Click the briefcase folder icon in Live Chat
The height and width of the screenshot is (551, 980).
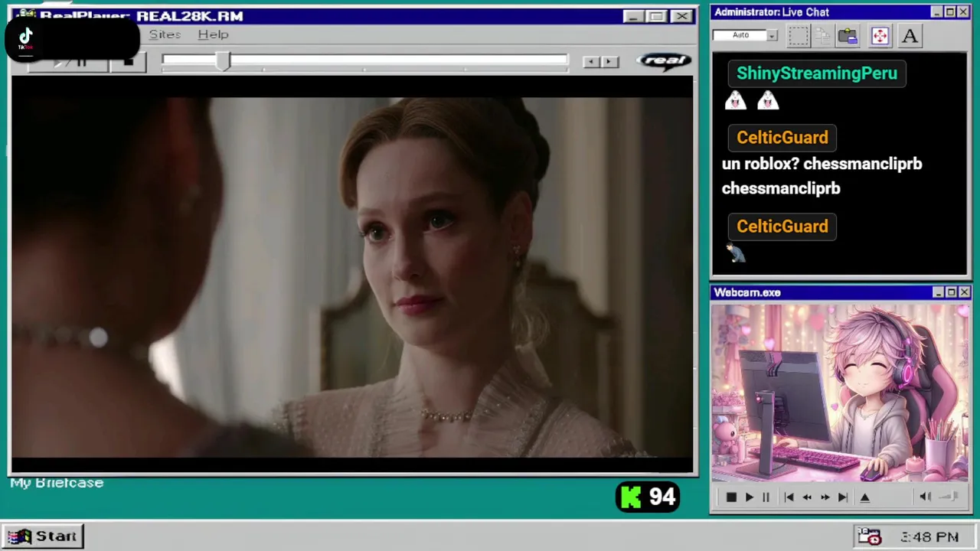[848, 35]
